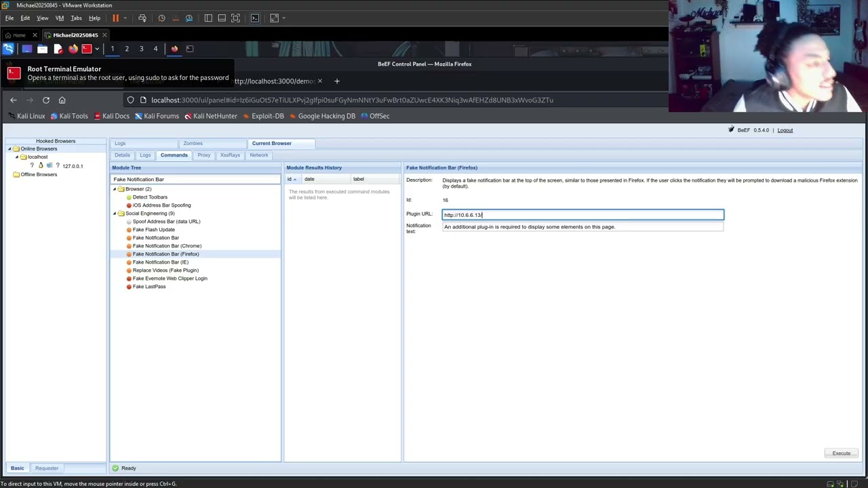Open the Network sub-tab
The width and height of the screenshot is (868, 488).
point(259,155)
